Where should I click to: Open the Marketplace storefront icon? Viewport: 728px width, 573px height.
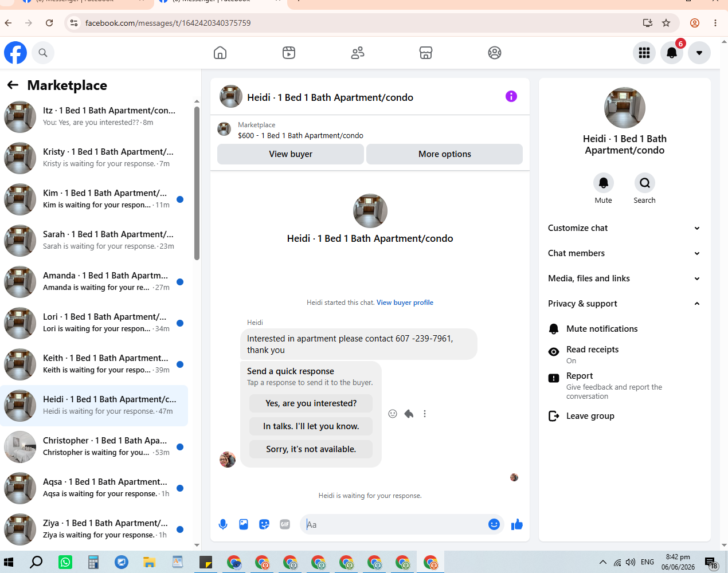tap(426, 53)
